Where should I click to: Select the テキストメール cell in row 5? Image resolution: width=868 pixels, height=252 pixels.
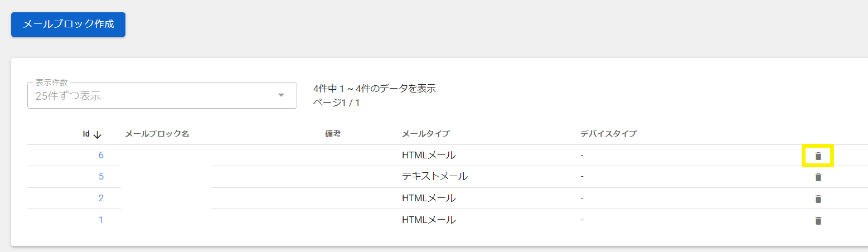pyautogui.click(x=434, y=177)
